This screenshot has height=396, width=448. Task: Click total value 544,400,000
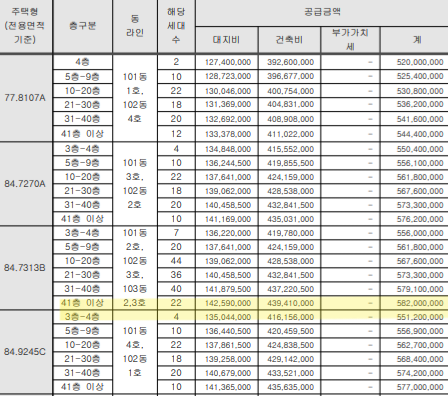pos(420,134)
